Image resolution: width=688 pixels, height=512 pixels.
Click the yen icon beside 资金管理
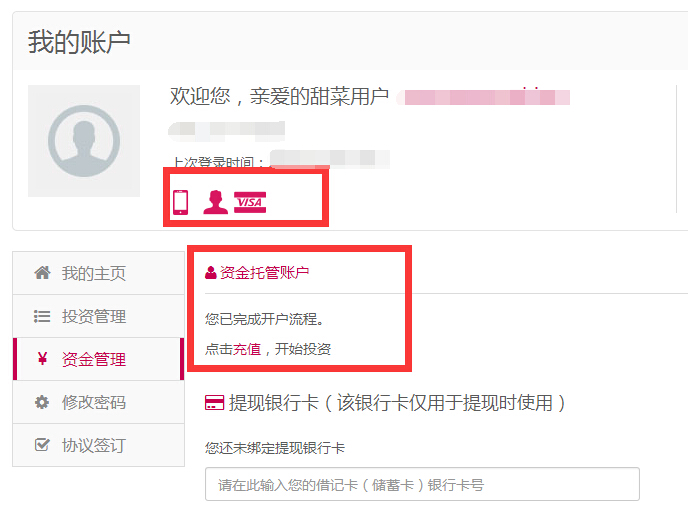point(42,359)
